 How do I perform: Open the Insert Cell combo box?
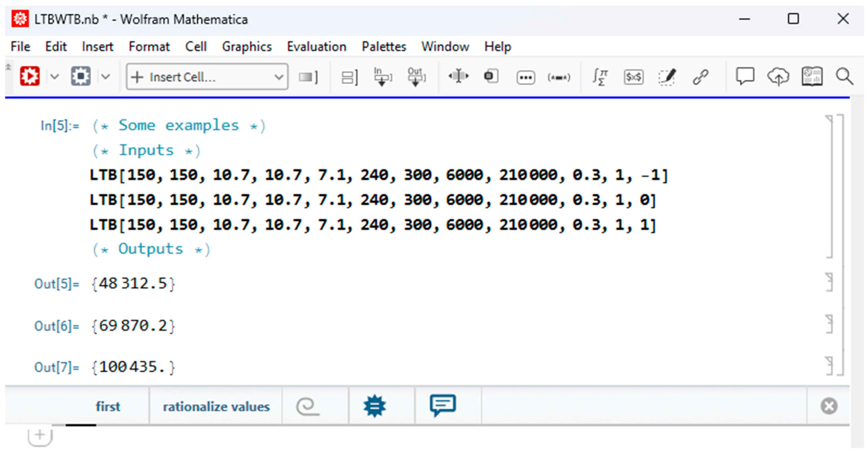pos(207,77)
